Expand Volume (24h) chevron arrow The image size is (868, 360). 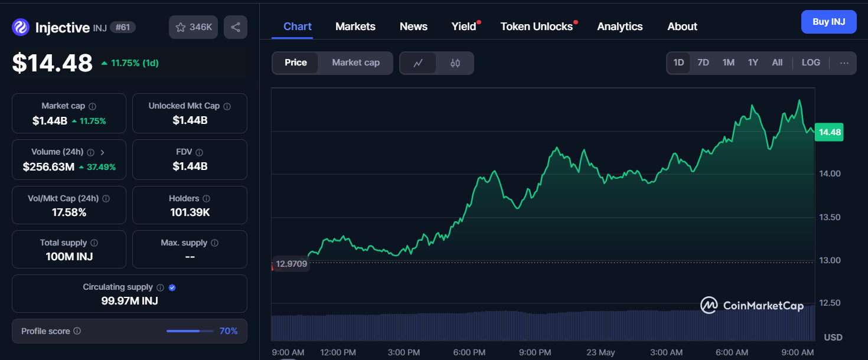pyautogui.click(x=102, y=152)
